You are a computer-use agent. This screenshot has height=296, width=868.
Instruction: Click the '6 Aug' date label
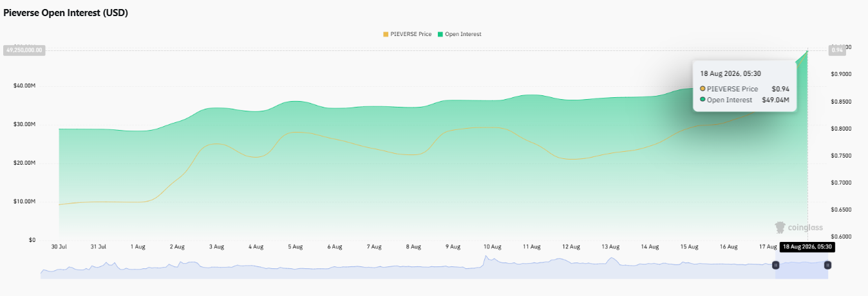[x=334, y=246]
